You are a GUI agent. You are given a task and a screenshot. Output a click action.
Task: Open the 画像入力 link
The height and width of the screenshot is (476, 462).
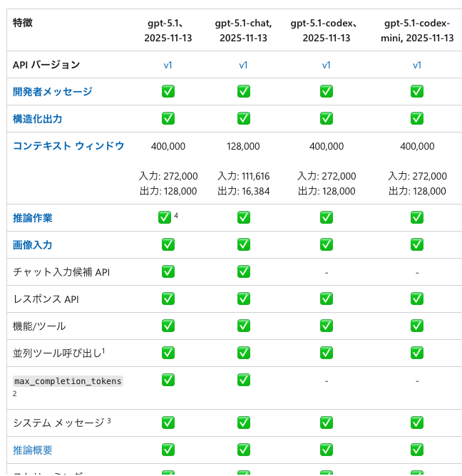pos(33,244)
